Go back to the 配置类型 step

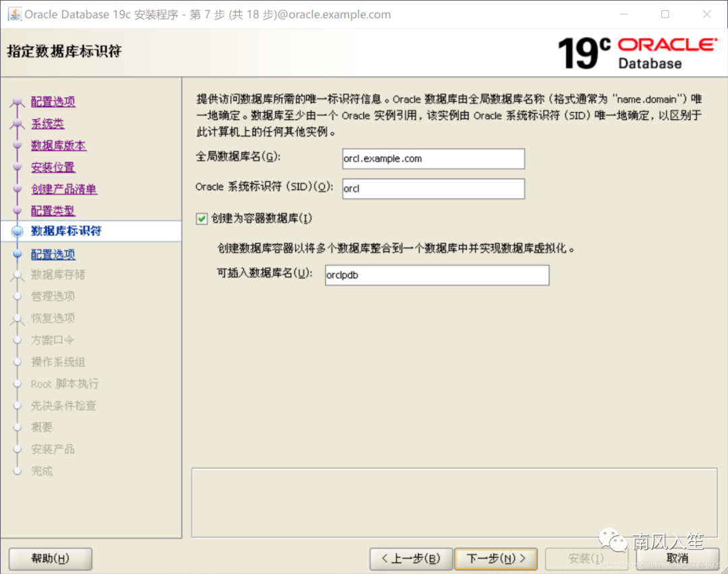(x=53, y=211)
